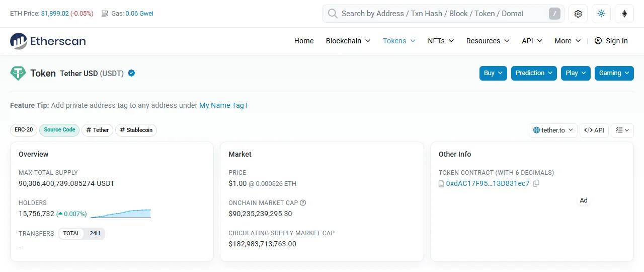The width and height of the screenshot is (644, 272).
Task: Focus the address search field
Action: pyautogui.click(x=443, y=14)
